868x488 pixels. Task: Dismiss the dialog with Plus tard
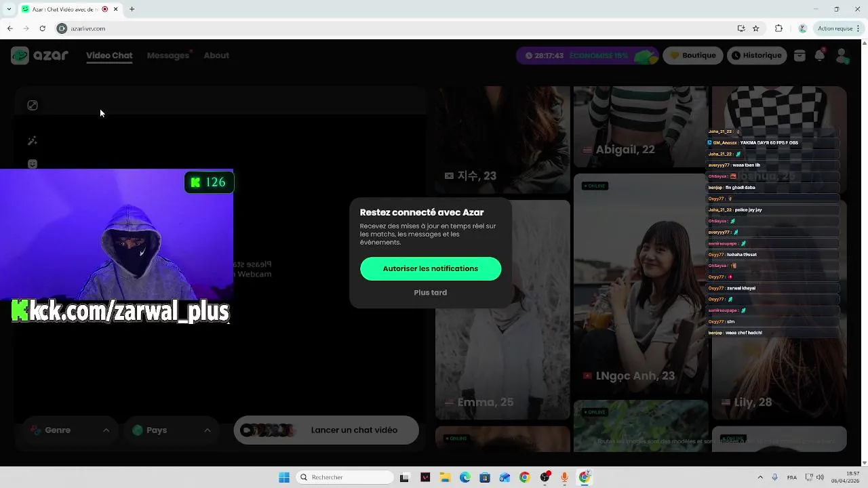click(x=431, y=293)
